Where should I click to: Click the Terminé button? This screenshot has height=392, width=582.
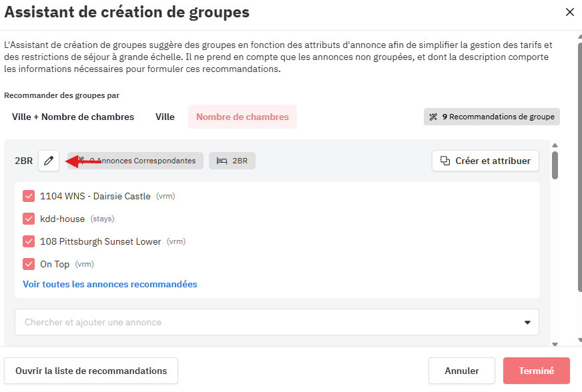(536, 371)
